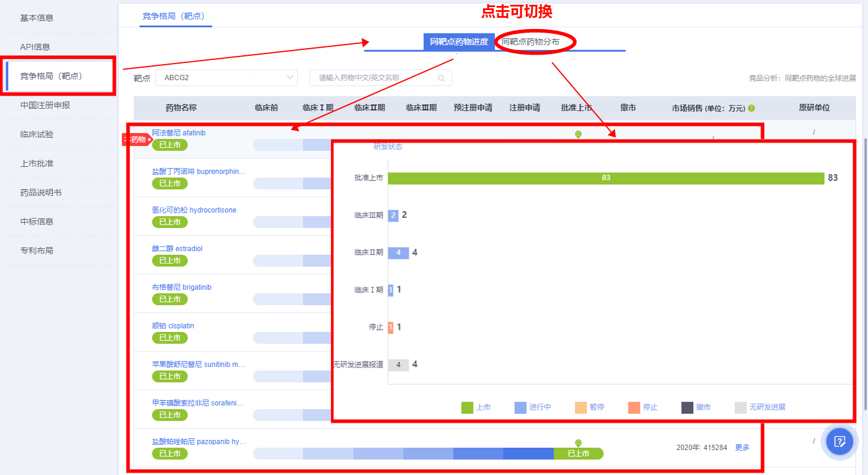Click the 已上市 badge under cisplatin

[x=170, y=338]
